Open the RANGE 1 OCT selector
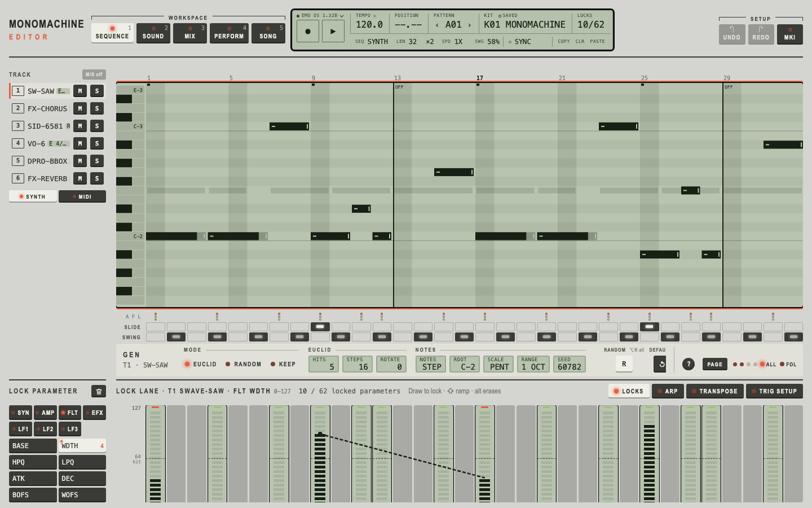Viewport: 812px width, 508px height. coord(533,364)
